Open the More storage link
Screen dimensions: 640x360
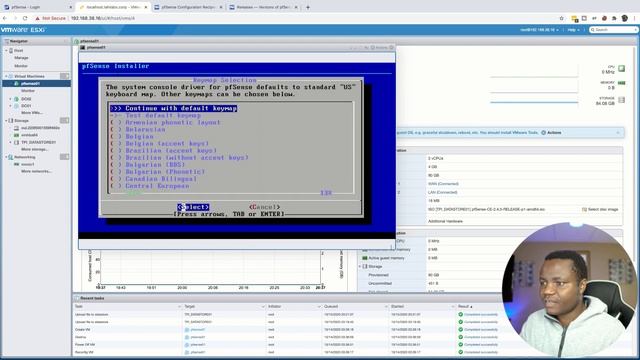34,149
